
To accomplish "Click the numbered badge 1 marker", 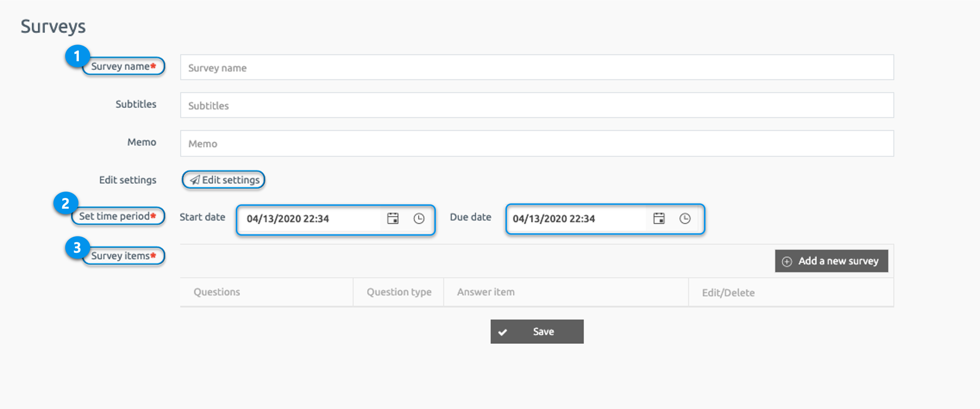I will 77,56.
